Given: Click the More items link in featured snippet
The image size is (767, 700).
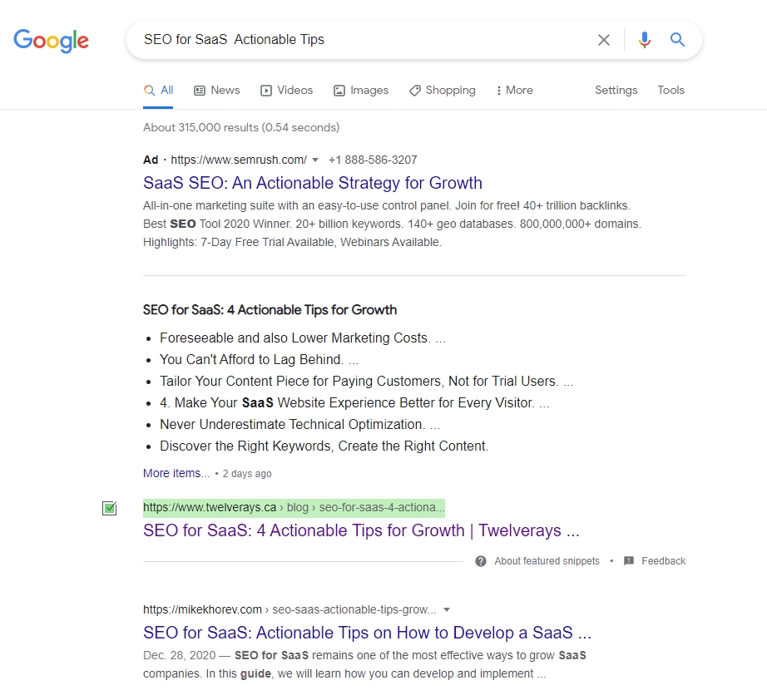Looking at the screenshot, I should 176,473.
